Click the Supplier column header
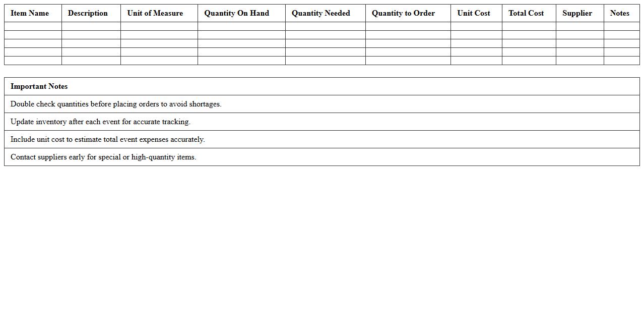Image resolution: width=644 pixels, height=328 pixels. click(577, 13)
